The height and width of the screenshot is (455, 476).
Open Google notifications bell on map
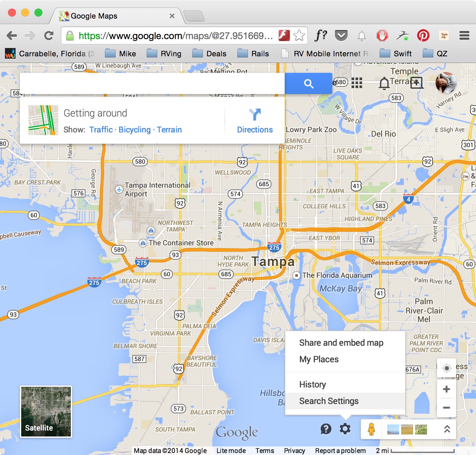tap(384, 83)
